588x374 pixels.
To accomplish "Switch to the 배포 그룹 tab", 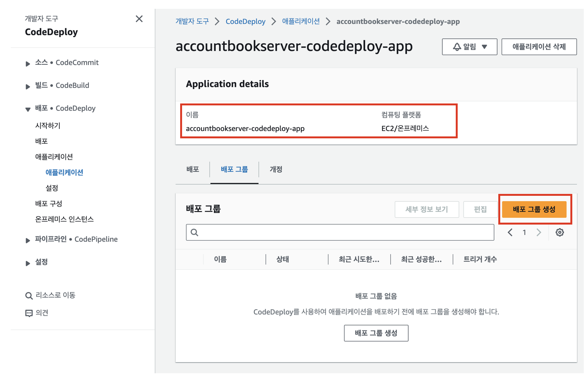I will point(234,169).
